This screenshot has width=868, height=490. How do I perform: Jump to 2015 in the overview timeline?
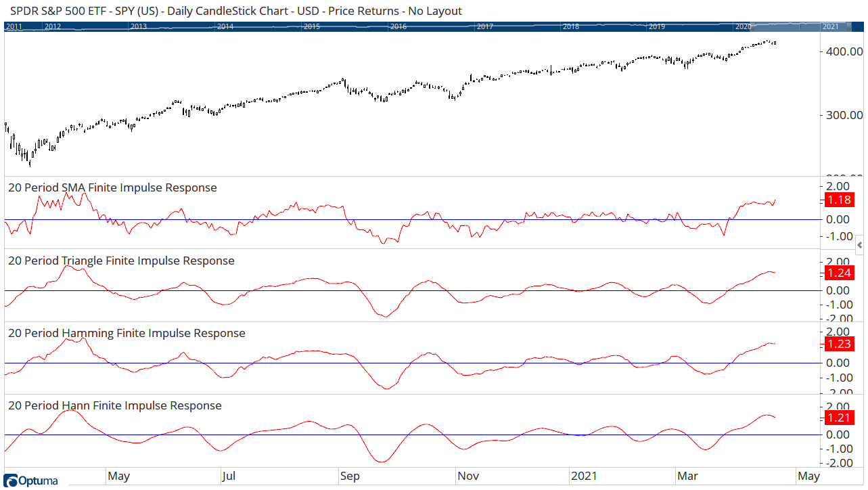312,26
